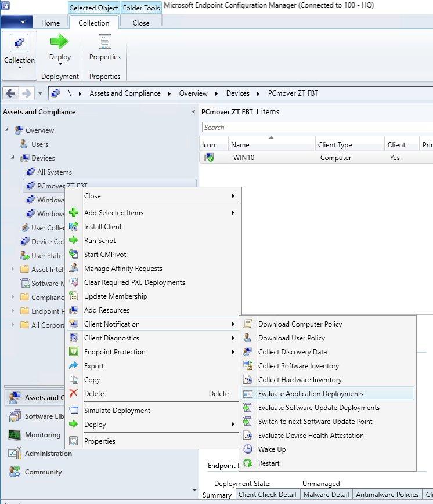
Task: Click Overview in the breadcrumb path
Action: [x=193, y=93]
